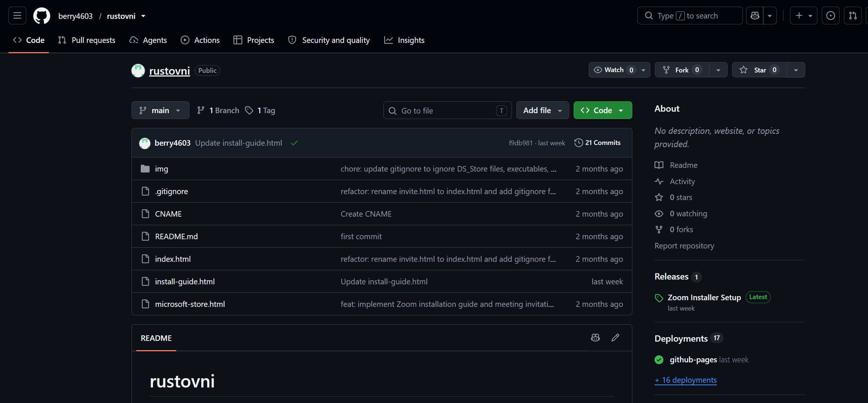The image size is (868, 403).
Task: Click the eye icon next to 0 watching
Action: [659, 214]
